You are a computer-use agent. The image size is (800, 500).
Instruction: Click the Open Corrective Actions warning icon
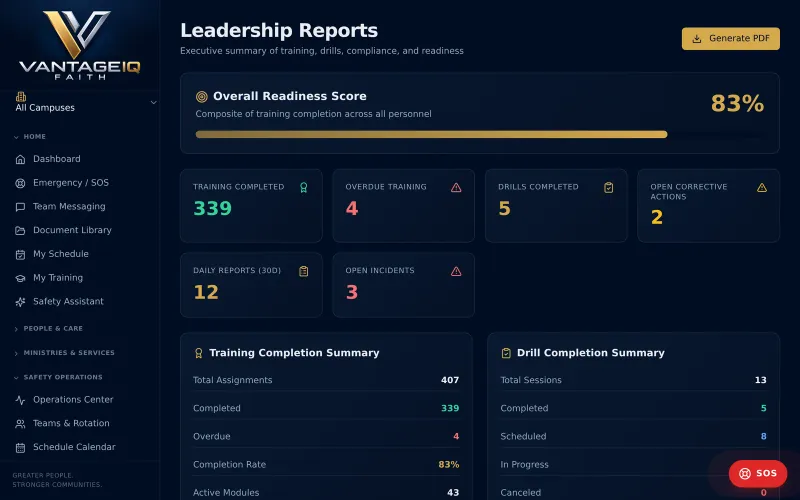click(x=762, y=188)
